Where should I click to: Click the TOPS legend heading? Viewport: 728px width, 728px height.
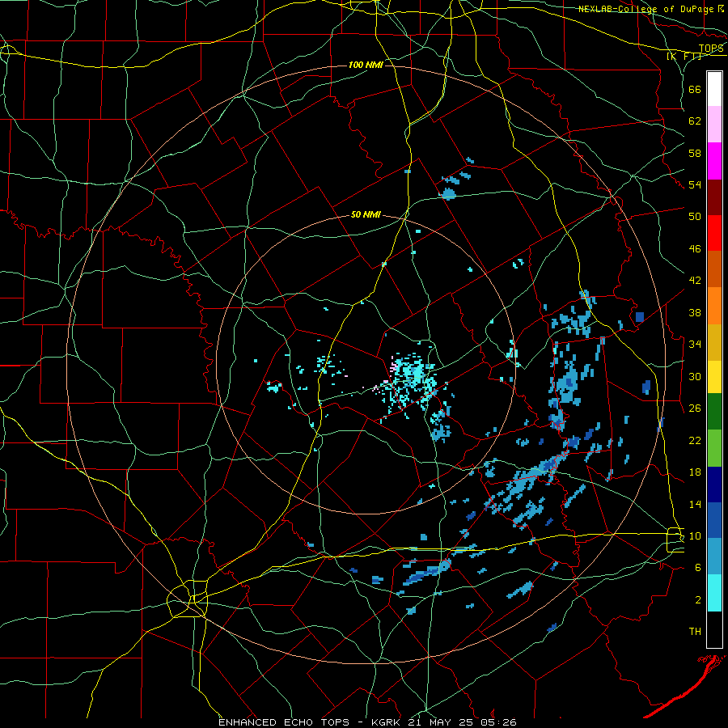point(711,49)
